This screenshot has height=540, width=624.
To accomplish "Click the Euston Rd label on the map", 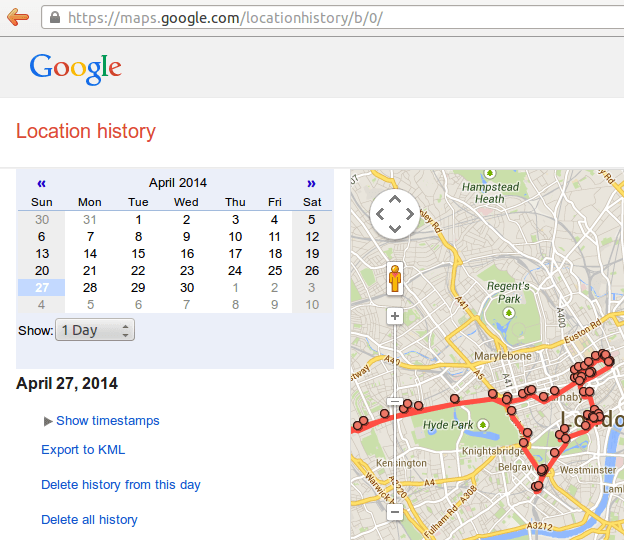I will (x=583, y=331).
